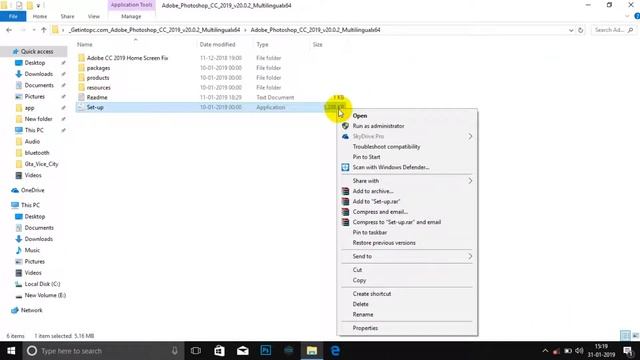Switch to the View ribbon tab
Viewport: 640px width, 360px height.
93,16
